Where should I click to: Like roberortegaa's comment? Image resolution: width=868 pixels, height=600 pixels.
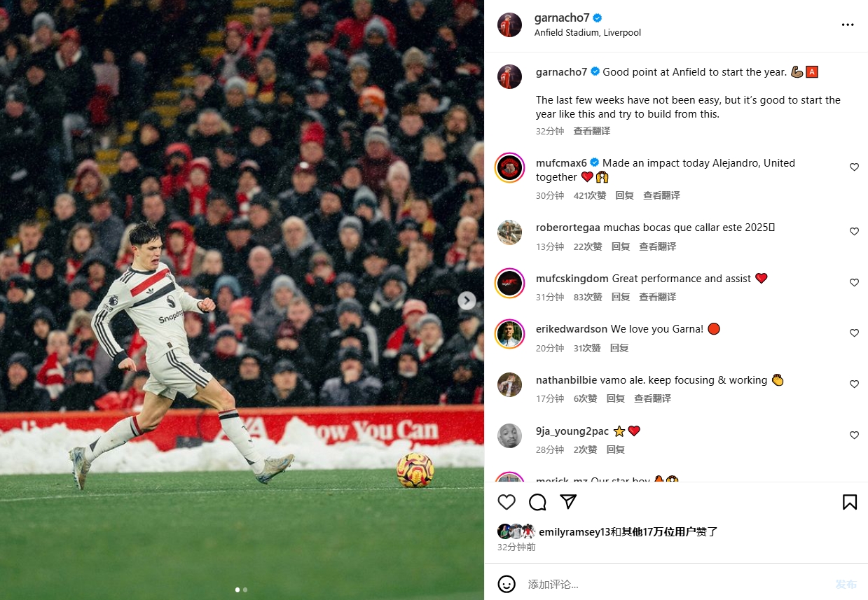pos(854,232)
